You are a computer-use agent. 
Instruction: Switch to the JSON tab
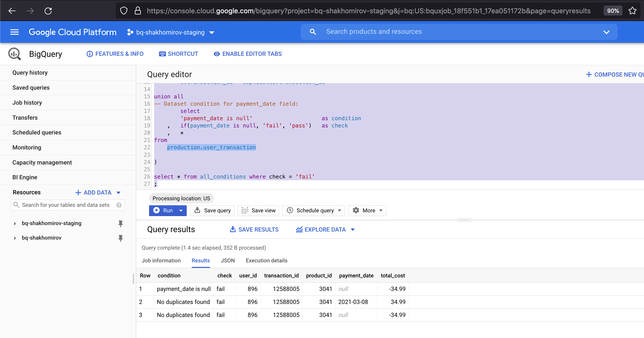pyautogui.click(x=228, y=261)
